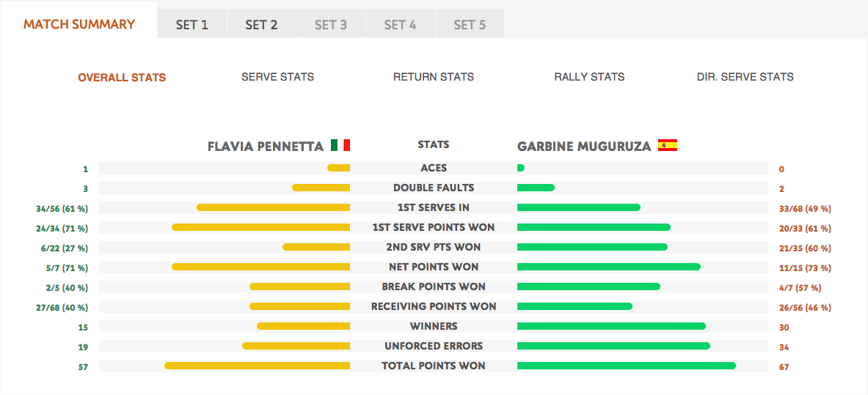Go to the Match Summary tab
This screenshot has width=868, height=395.
pyautogui.click(x=79, y=24)
